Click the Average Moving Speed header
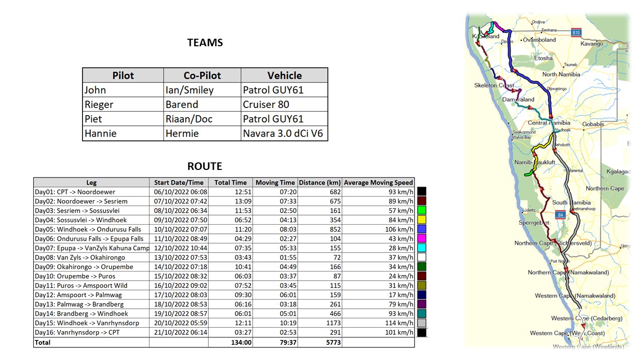Image resolution: width=644 pixels, height=362 pixels. (378, 183)
